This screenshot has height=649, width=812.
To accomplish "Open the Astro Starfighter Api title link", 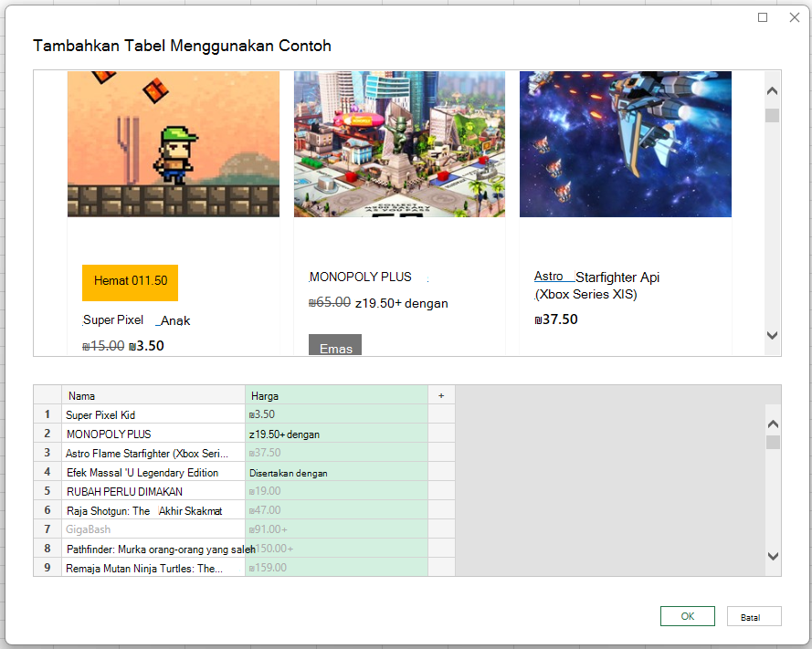I will (x=596, y=285).
